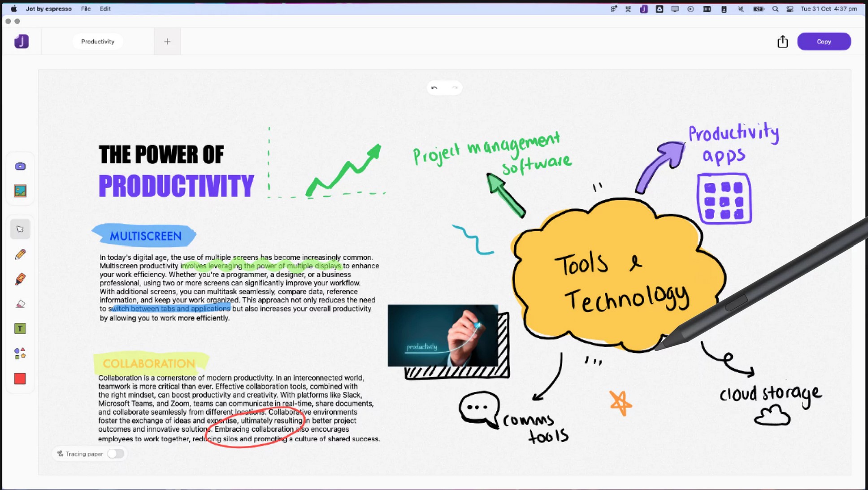Select the screenshot camera tool

(20, 167)
